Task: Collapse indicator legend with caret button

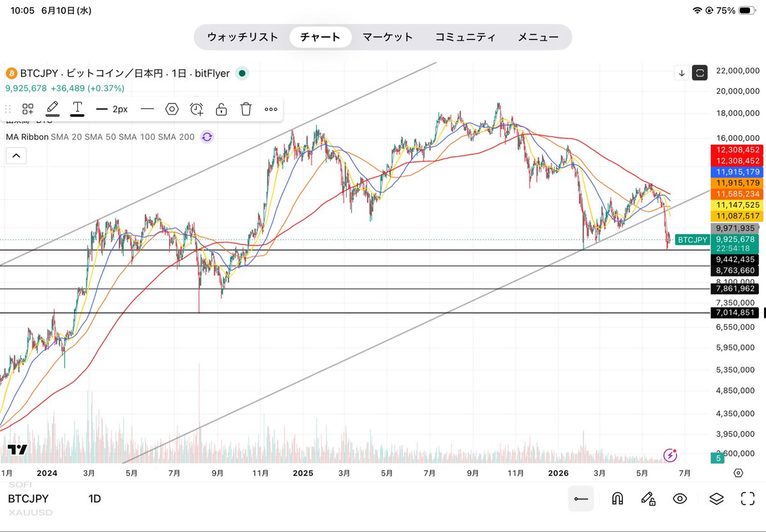Action: (15, 155)
